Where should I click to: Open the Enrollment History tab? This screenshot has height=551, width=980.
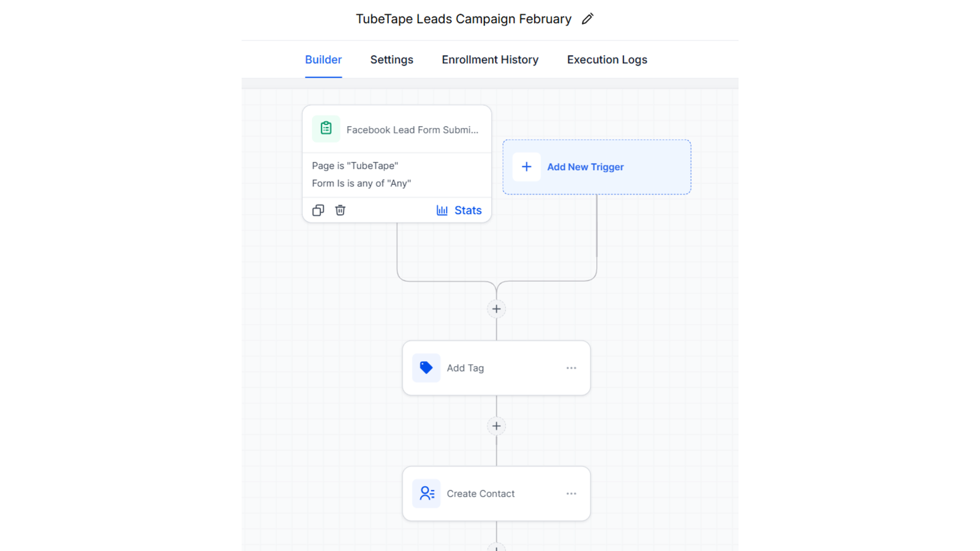(x=490, y=59)
